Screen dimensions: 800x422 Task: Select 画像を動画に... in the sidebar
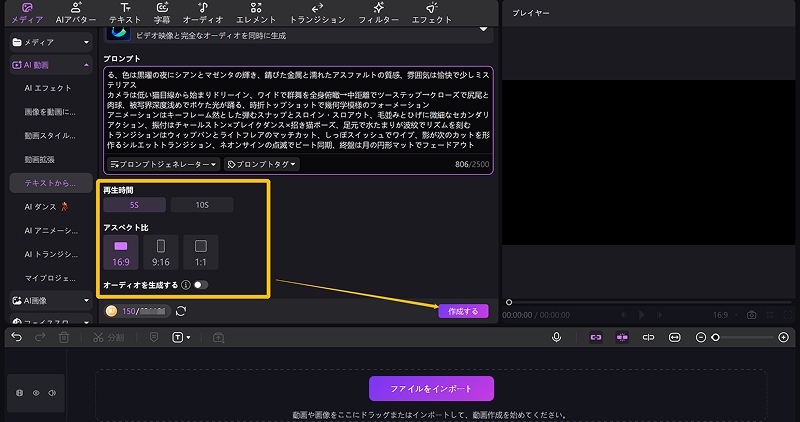pyautogui.click(x=50, y=112)
